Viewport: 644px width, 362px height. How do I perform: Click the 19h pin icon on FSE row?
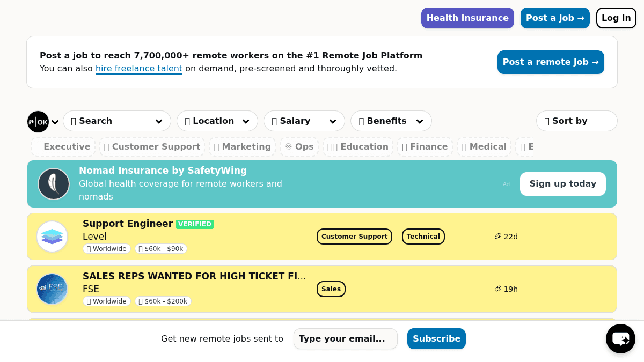point(497,289)
